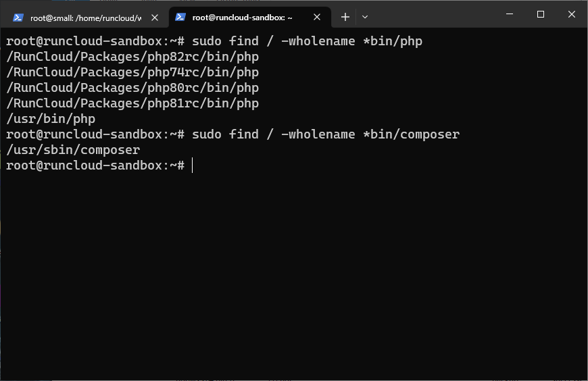Click the php81rc/bin/php output line
The height and width of the screenshot is (381, 588).
132,103
